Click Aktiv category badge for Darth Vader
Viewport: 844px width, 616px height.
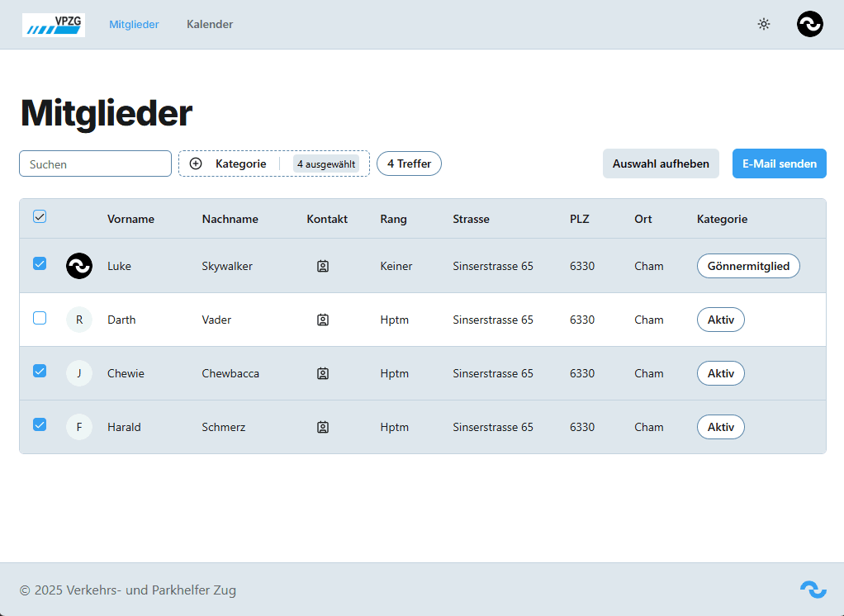point(720,320)
